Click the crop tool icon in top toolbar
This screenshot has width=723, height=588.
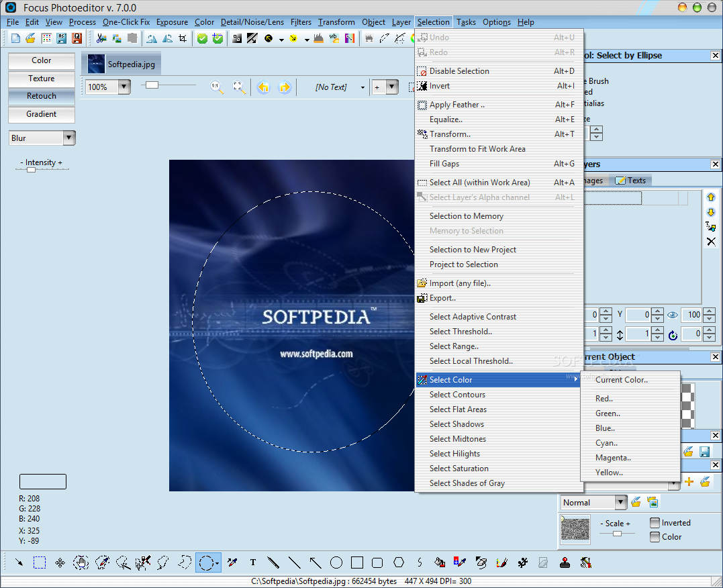tap(183, 38)
